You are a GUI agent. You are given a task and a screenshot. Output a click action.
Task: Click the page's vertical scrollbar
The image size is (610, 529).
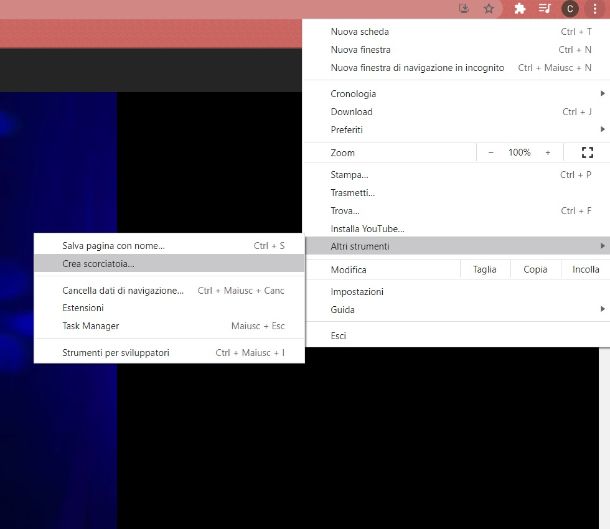pyautogui.click(x=604, y=438)
